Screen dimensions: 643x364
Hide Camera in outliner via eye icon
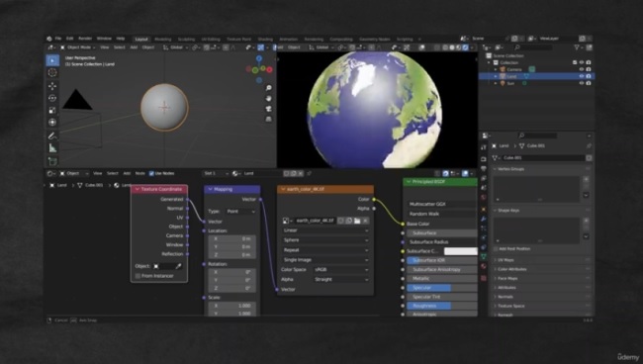pos(581,69)
